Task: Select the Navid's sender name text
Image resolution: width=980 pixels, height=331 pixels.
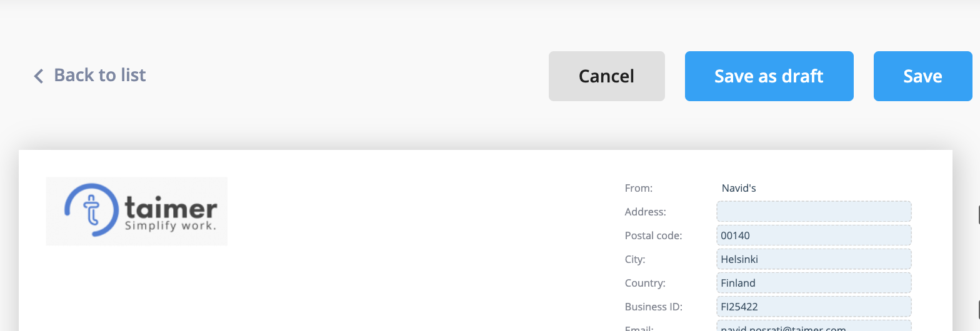Action: click(739, 188)
